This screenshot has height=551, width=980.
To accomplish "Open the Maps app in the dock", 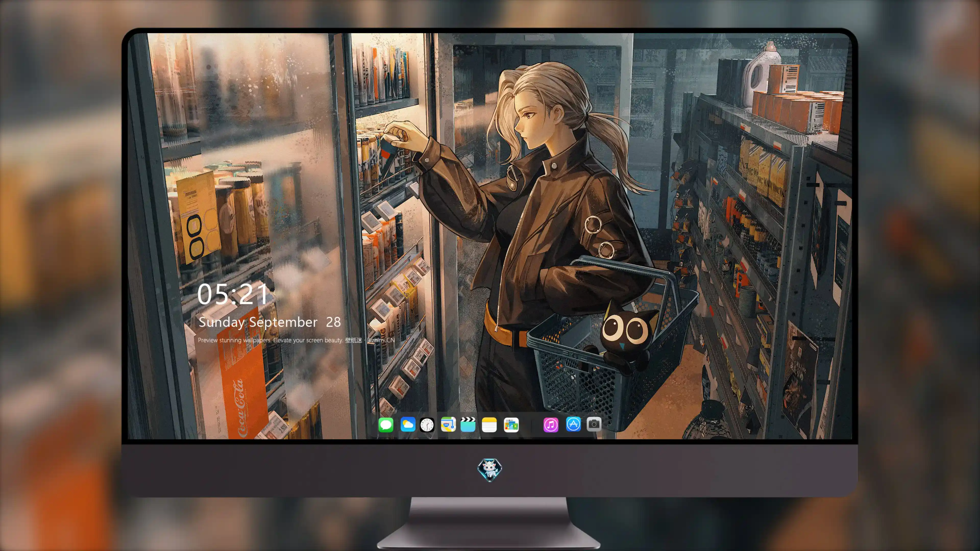I will click(x=448, y=424).
